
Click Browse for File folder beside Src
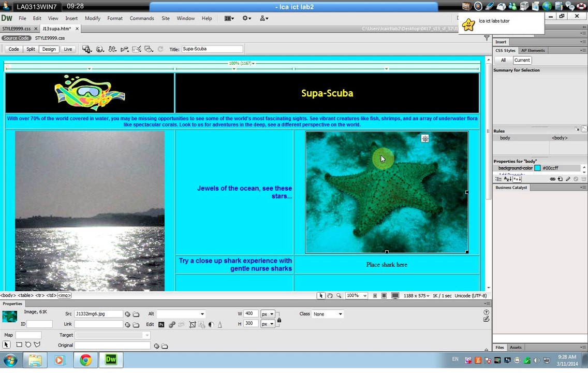pos(136,314)
